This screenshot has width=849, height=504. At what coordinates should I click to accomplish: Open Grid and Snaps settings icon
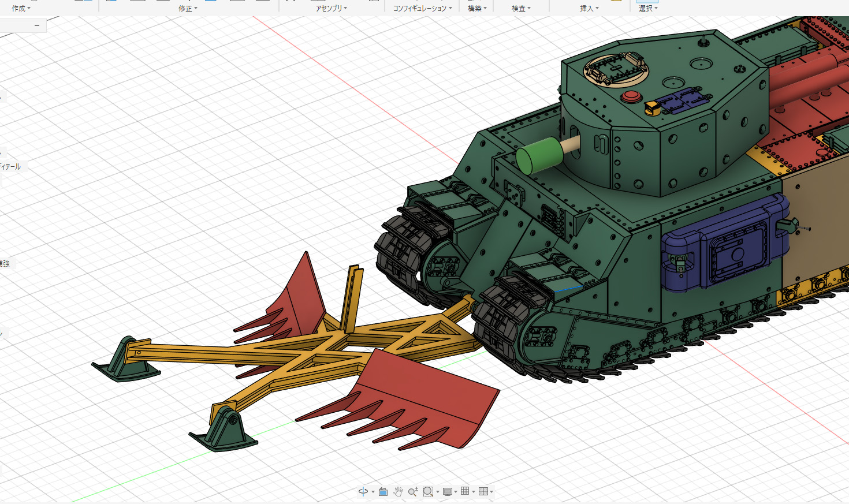(x=465, y=491)
